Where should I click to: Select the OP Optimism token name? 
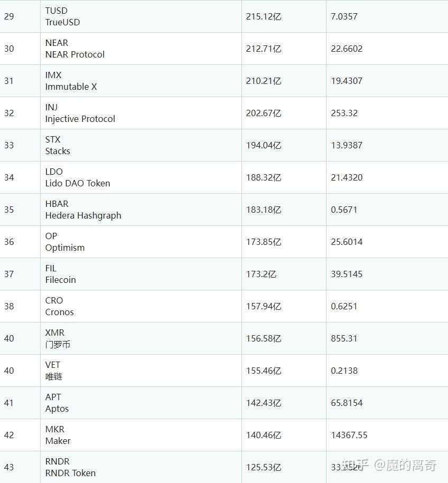[x=64, y=242]
